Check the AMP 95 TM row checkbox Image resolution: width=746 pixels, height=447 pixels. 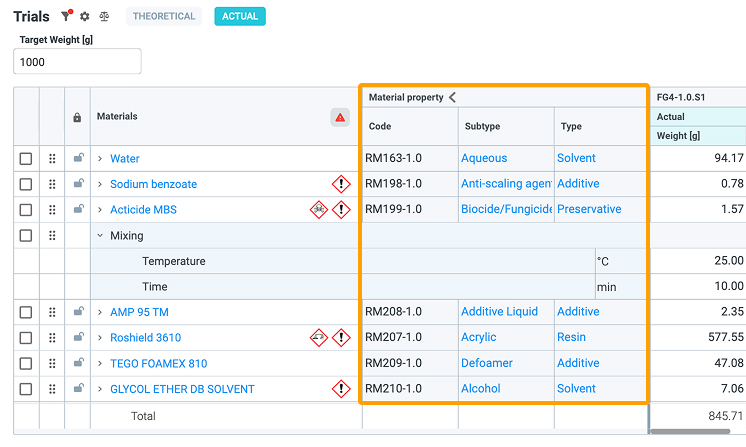tap(26, 312)
